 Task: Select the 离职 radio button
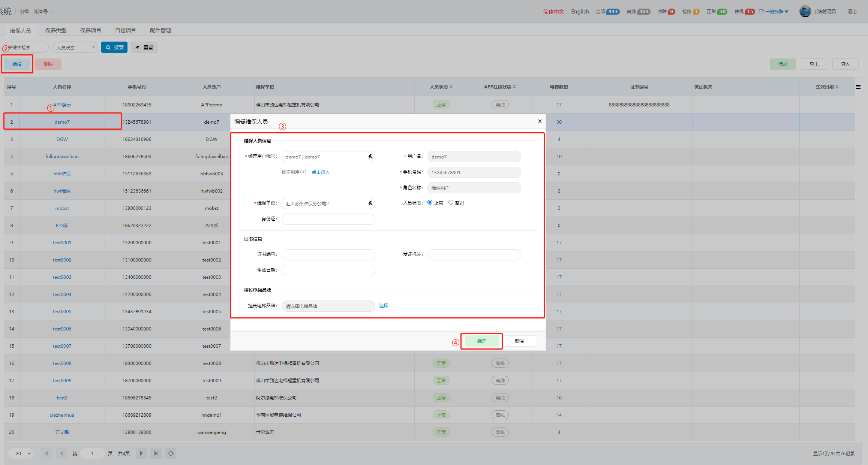[451, 202]
